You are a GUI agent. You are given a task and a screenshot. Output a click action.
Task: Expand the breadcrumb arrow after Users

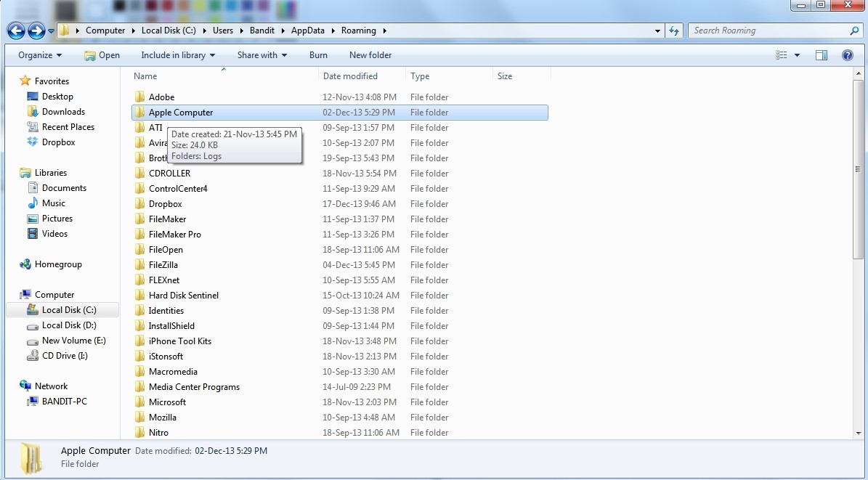[241, 30]
